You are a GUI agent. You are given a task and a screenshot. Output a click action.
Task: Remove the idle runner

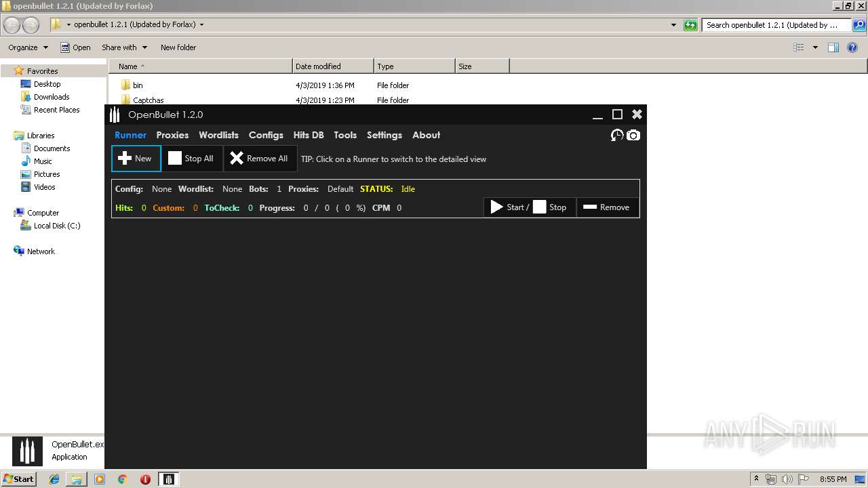607,207
